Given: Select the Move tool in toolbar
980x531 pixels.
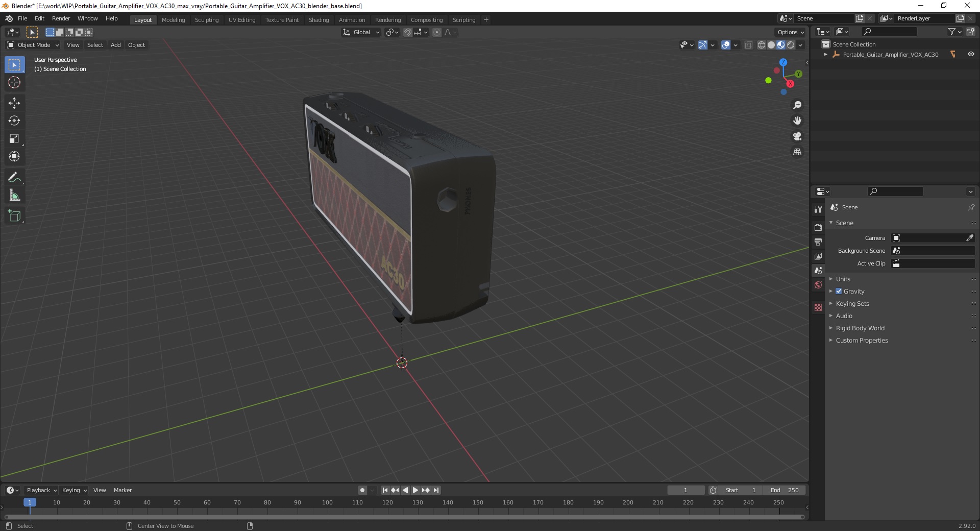Looking at the screenshot, I should [x=14, y=103].
